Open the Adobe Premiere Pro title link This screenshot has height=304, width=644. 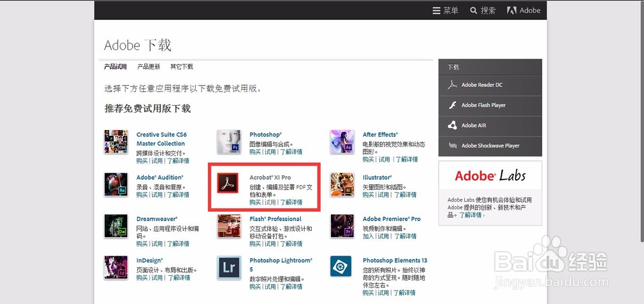pos(392,219)
